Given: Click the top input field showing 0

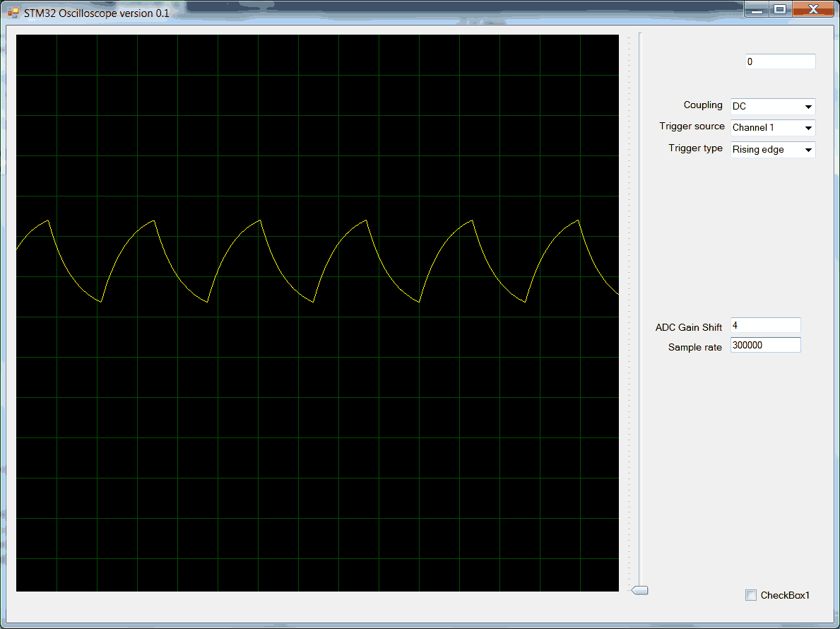Looking at the screenshot, I should (780, 61).
